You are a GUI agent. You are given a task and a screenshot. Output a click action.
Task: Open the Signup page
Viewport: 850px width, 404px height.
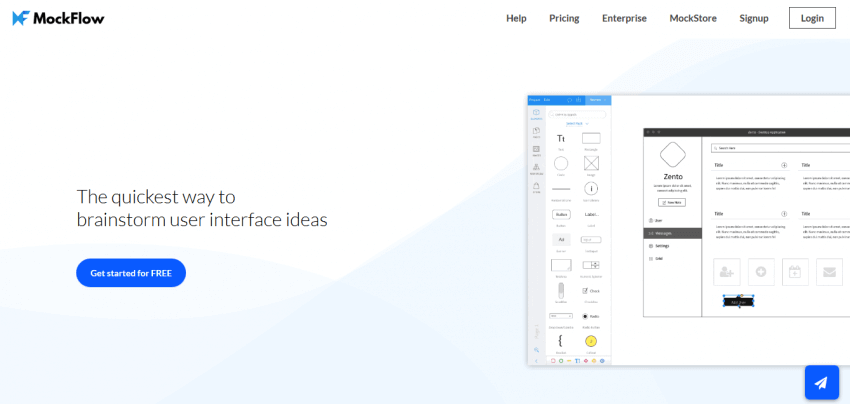pyautogui.click(x=754, y=18)
